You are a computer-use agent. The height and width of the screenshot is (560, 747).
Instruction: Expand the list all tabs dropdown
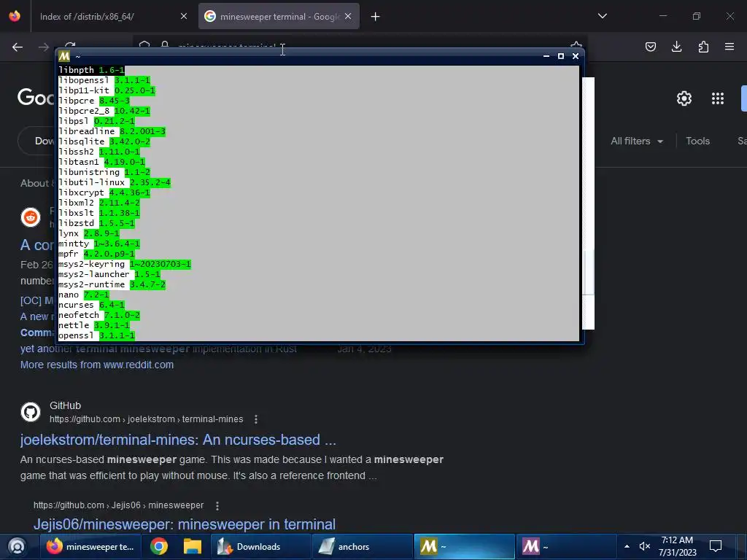(603, 16)
